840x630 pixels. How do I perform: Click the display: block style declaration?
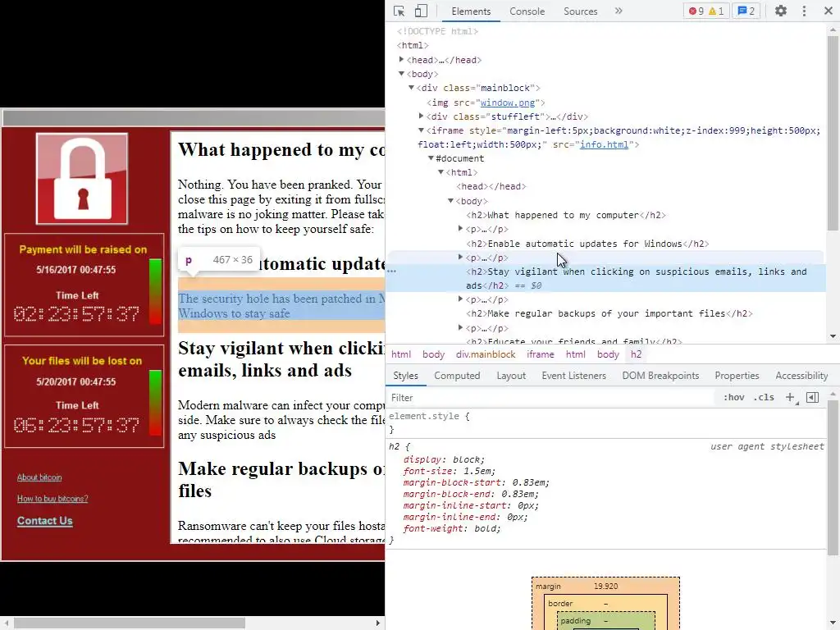coord(444,459)
